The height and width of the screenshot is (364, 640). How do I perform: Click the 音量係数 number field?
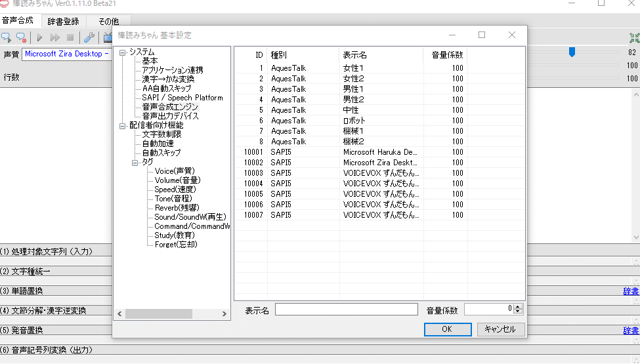pyautogui.click(x=489, y=310)
